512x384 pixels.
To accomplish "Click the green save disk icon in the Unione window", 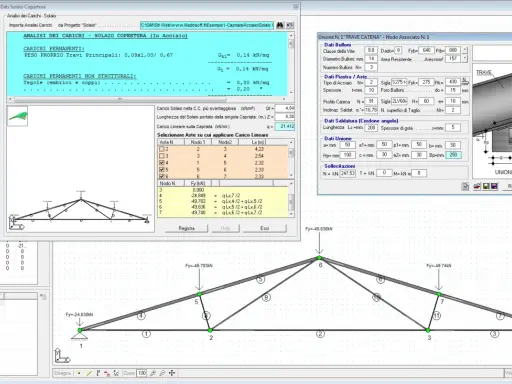I will point(486,186).
